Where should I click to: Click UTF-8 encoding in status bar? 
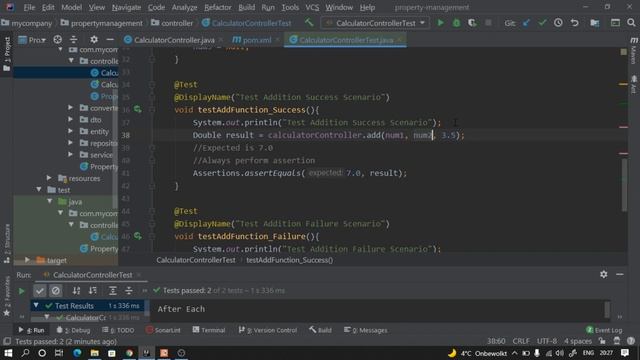547,341
